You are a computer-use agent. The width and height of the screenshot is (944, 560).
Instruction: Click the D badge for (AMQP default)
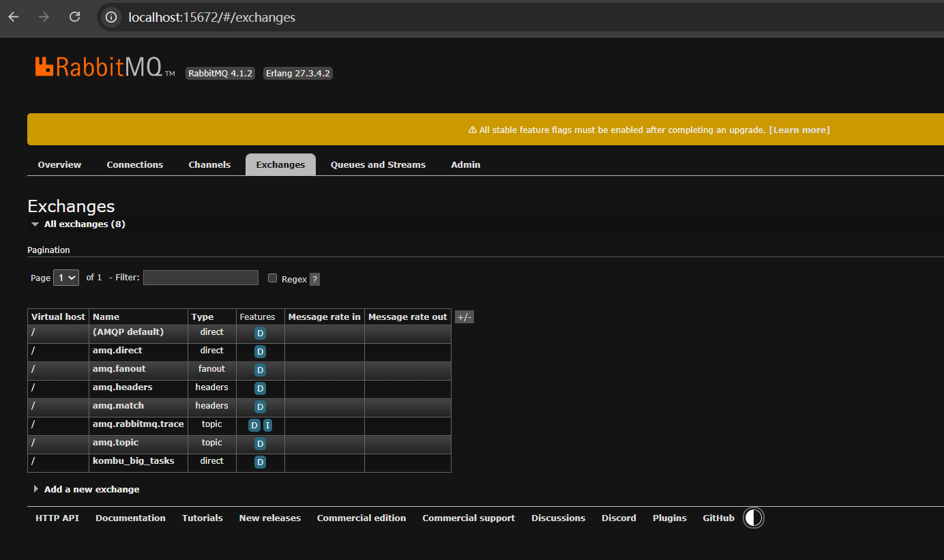(x=260, y=334)
